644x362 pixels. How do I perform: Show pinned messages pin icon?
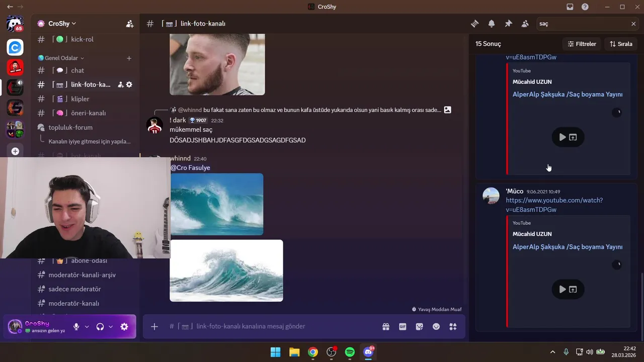508,24
